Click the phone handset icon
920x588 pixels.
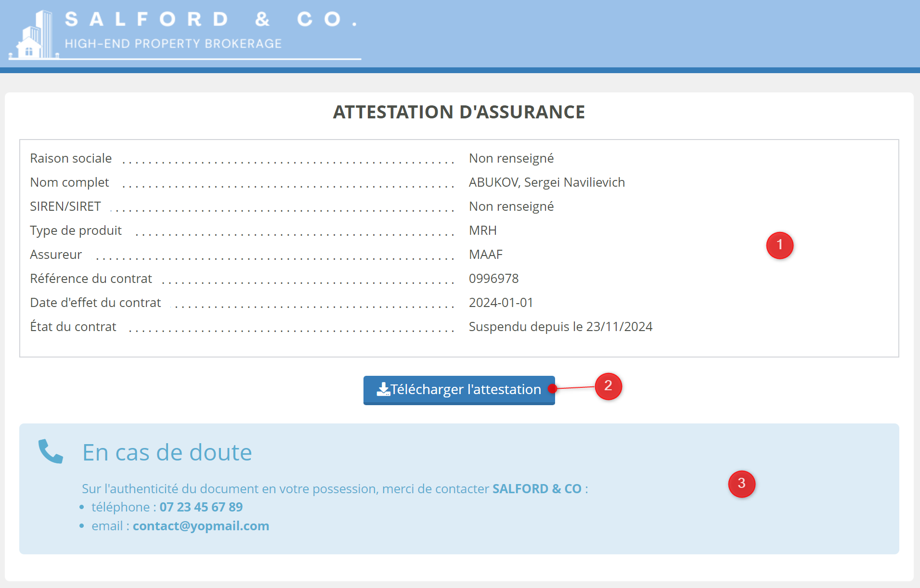click(51, 451)
